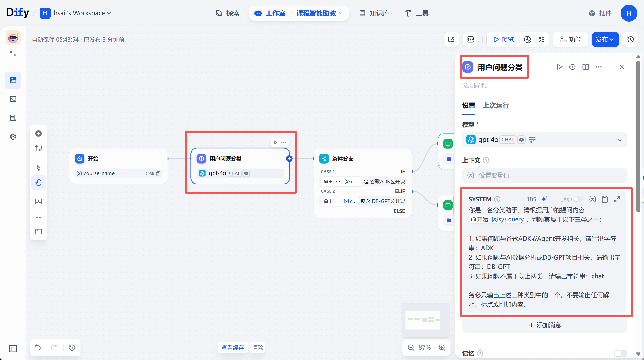Open the 知识库 menu
Viewport: 644px width, 360px height.
[374, 13]
